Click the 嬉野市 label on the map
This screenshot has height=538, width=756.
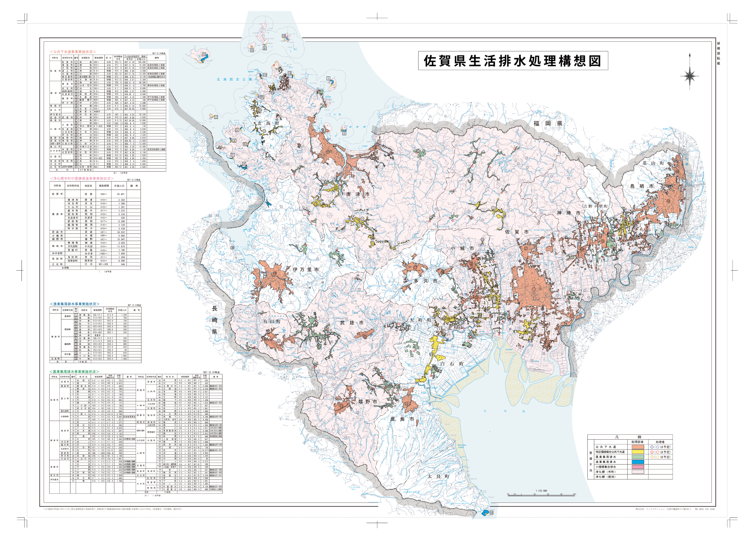click(368, 402)
